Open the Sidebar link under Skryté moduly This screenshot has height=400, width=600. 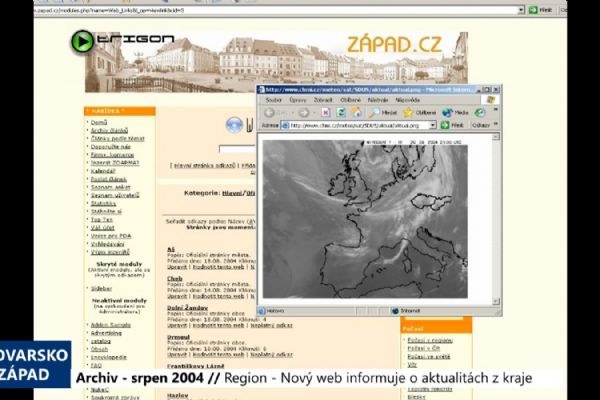(101, 289)
